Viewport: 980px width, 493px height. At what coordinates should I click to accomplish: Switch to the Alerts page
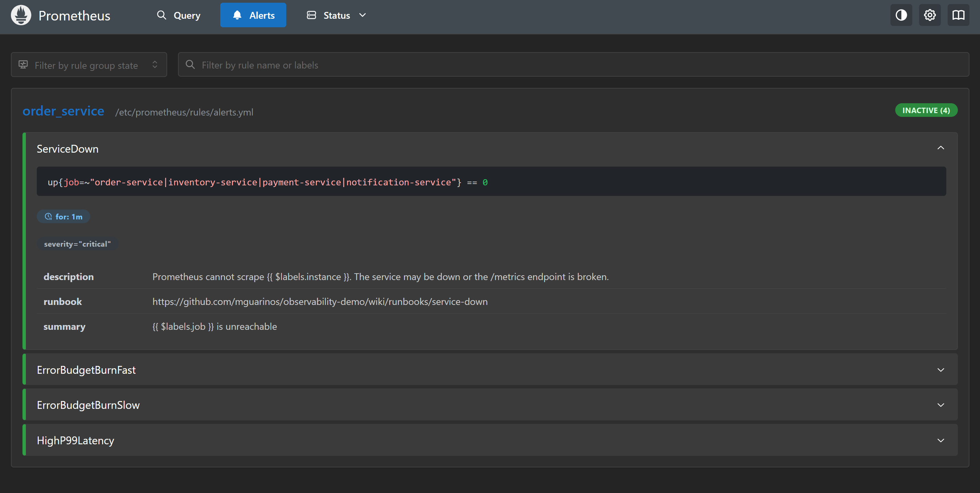[253, 15]
